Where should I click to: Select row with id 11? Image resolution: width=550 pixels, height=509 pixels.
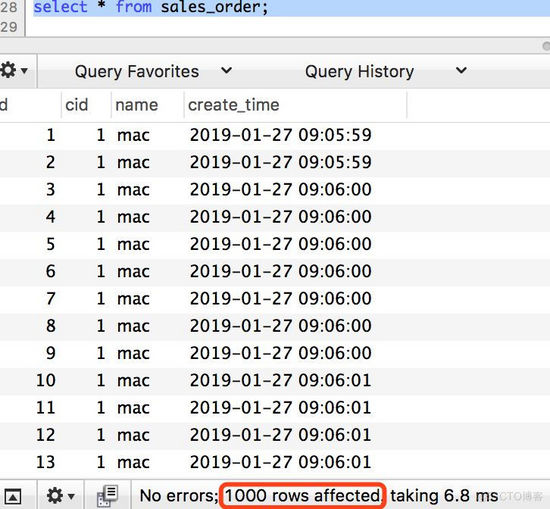[x=275, y=408]
